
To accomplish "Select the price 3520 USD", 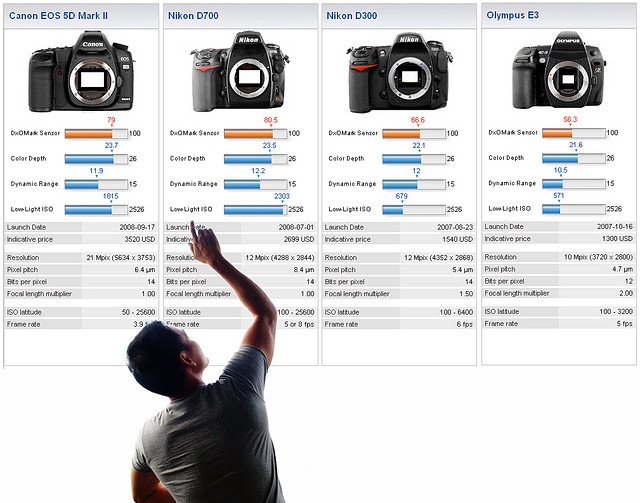I will [x=140, y=239].
